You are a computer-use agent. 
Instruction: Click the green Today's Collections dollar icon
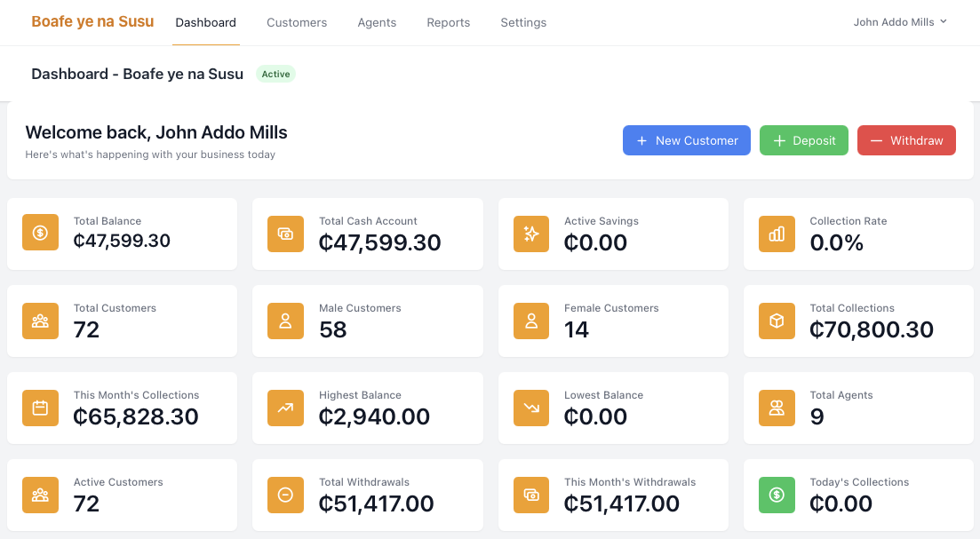[x=777, y=495]
